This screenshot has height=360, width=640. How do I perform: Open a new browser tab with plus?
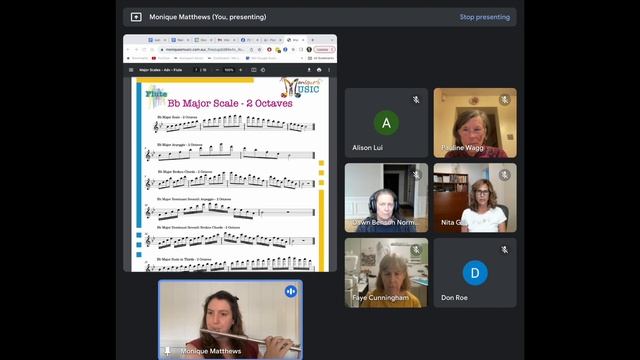tap(313, 40)
